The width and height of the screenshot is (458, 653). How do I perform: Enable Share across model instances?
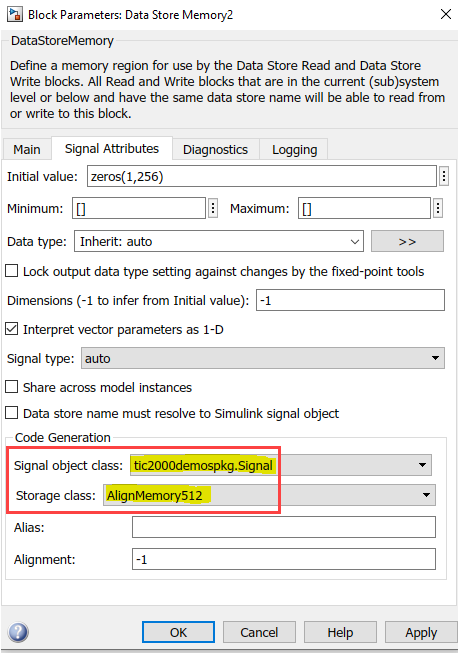coord(12,387)
